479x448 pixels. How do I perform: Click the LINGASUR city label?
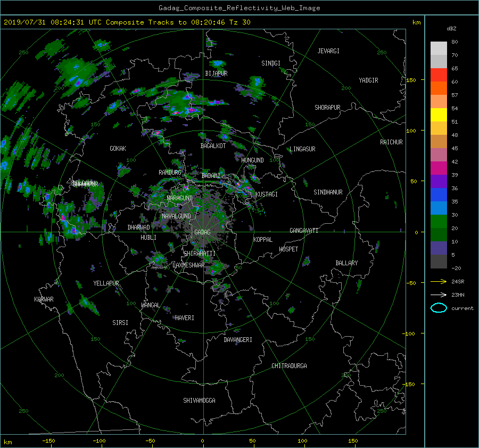[x=302, y=149]
